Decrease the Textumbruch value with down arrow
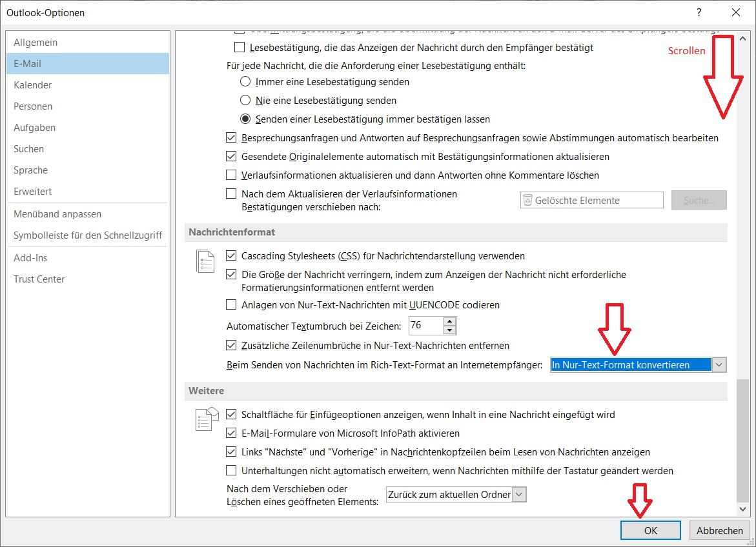The width and height of the screenshot is (756, 547). click(449, 330)
